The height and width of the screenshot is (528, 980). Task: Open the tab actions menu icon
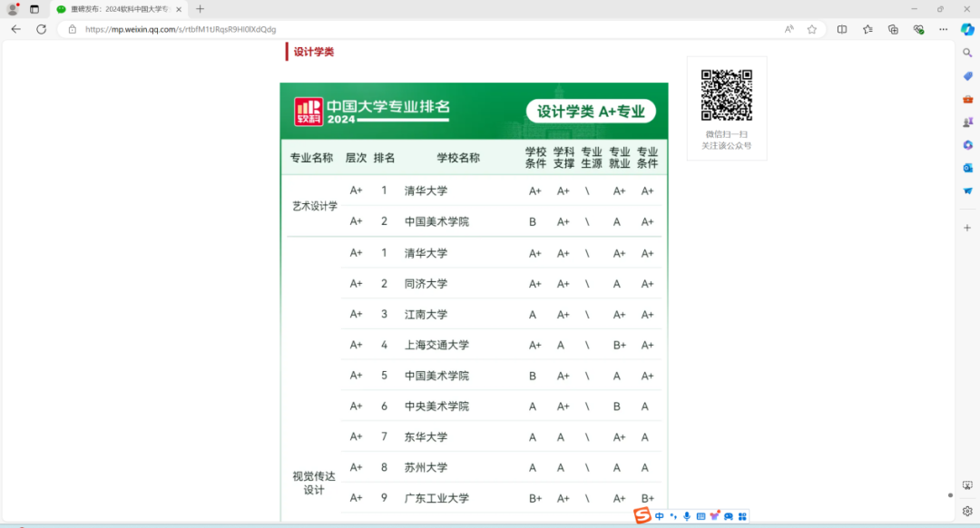34,9
